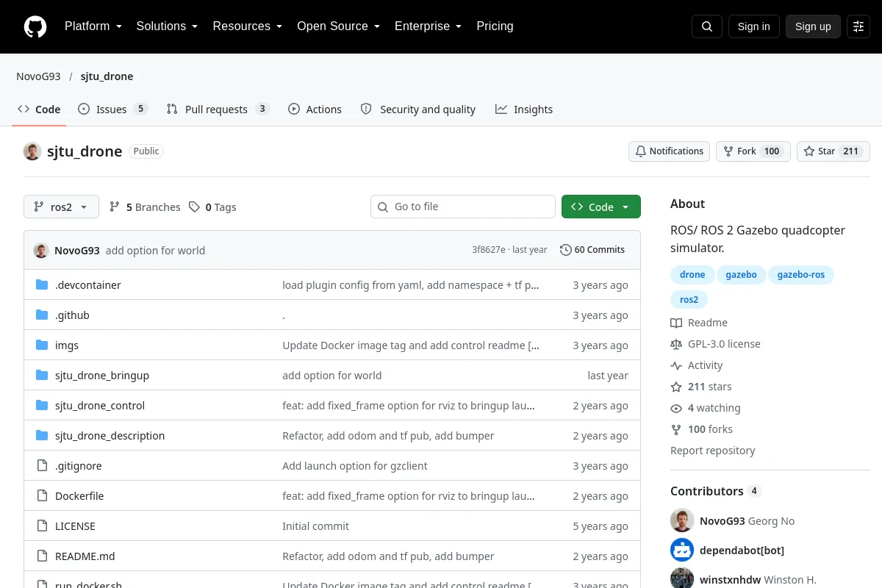The width and height of the screenshot is (882, 588).
Task: Click the search magnifier icon
Action: 707,26
